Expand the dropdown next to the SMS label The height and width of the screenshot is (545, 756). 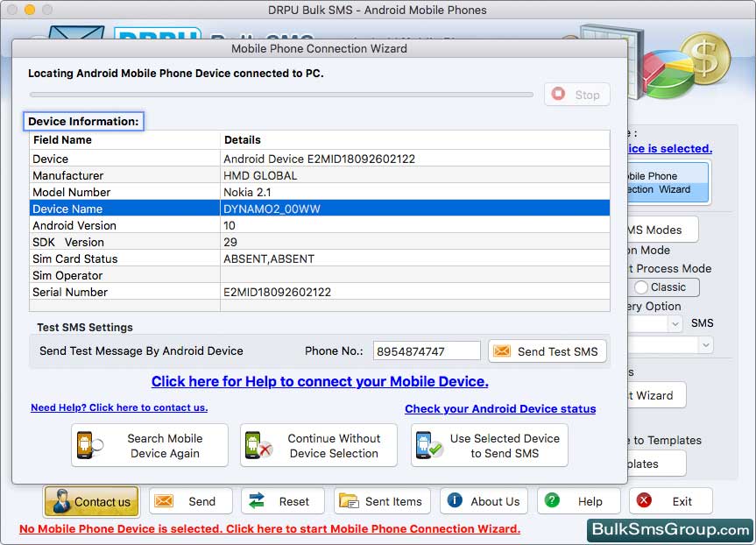click(x=675, y=323)
